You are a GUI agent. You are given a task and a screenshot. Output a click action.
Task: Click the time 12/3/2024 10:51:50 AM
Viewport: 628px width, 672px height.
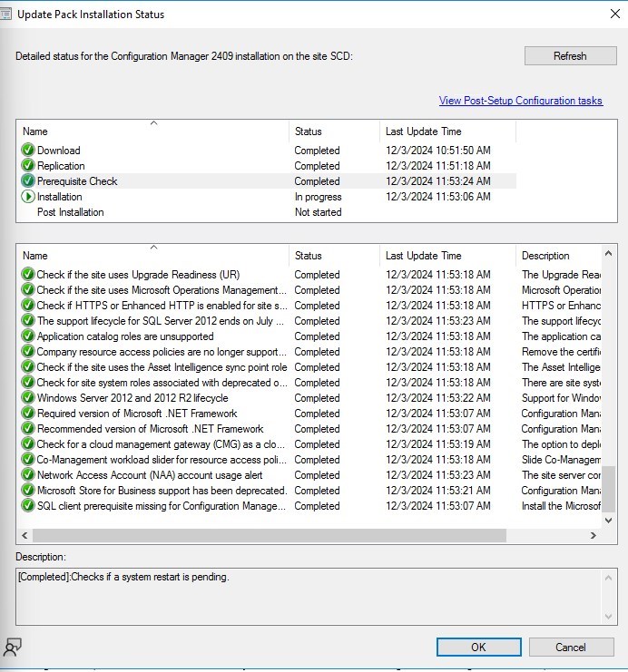pyautogui.click(x=438, y=151)
